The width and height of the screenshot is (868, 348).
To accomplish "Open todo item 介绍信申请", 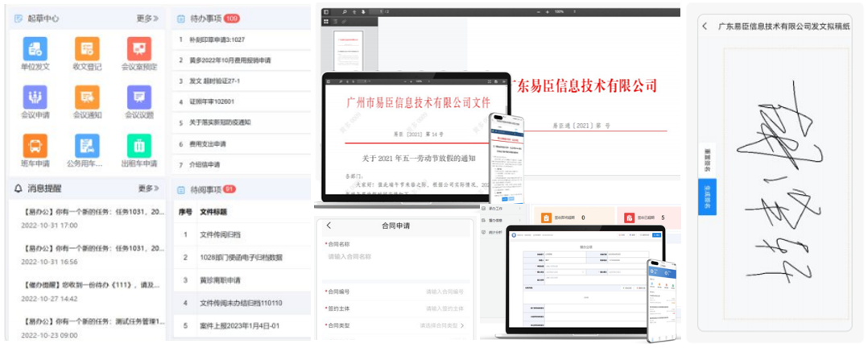I will (x=242, y=164).
